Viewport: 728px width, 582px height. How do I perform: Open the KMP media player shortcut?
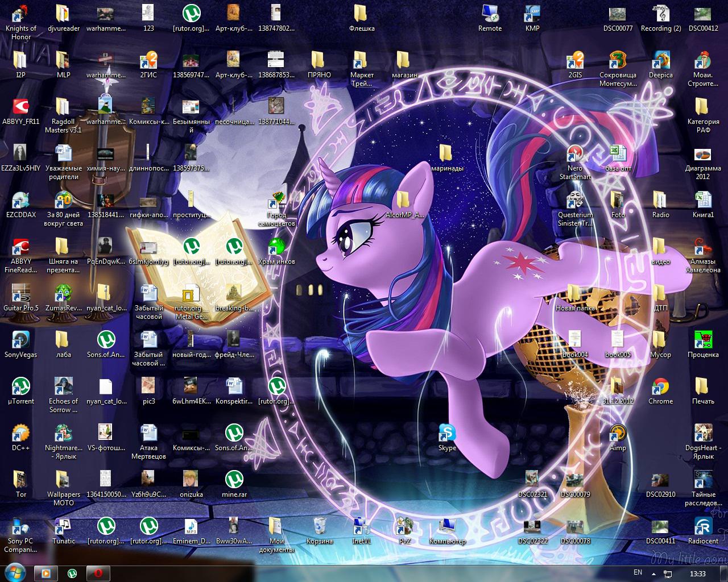tap(532, 18)
